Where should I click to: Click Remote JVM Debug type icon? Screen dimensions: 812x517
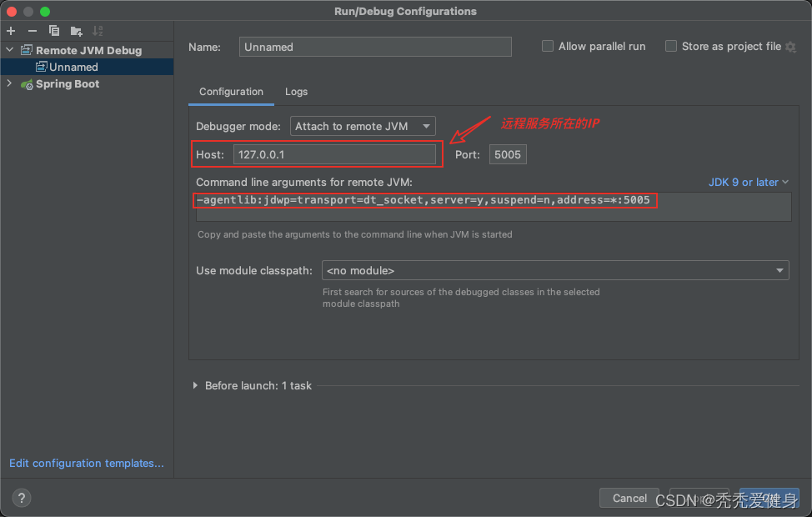[27, 50]
